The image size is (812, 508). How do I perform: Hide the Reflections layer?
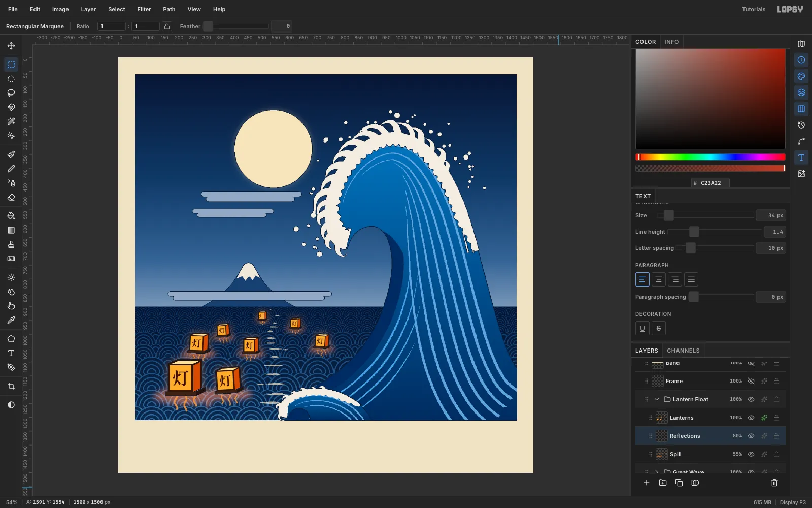tap(751, 436)
